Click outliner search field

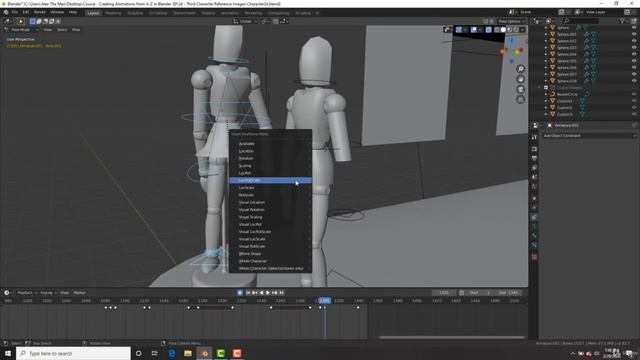pyautogui.click(x=580, y=21)
